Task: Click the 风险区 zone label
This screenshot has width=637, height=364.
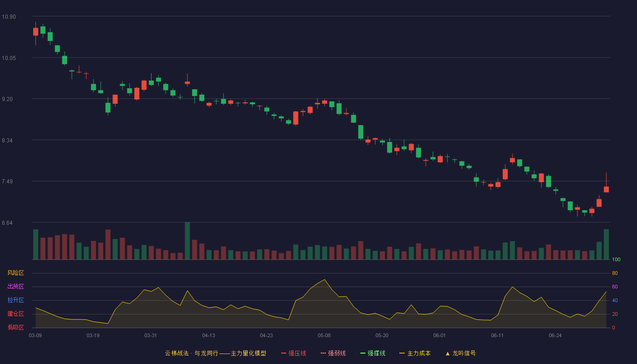Action: coord(15,273)
